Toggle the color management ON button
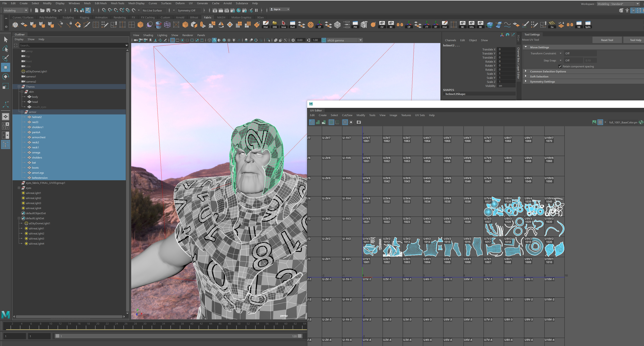 coord(324,40)
